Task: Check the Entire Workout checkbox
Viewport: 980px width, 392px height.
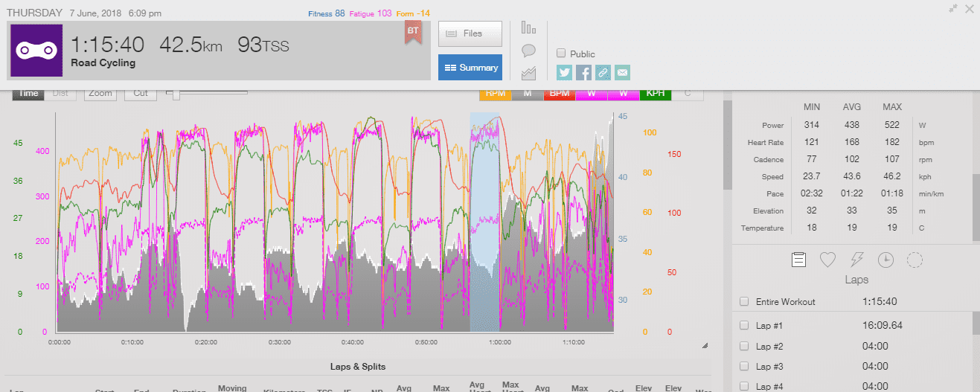Action: [x=744, y=302]
